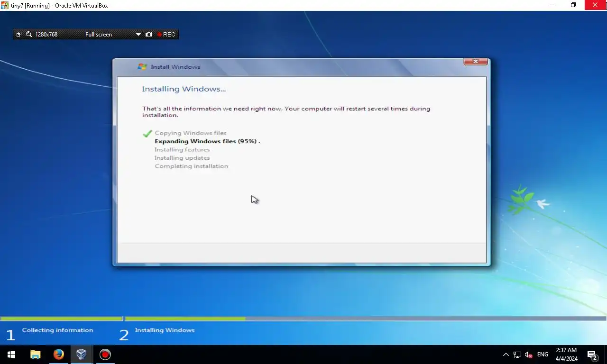Click the Installing Windows progress bar
This screenshot has height=364, width=607.
366,319
